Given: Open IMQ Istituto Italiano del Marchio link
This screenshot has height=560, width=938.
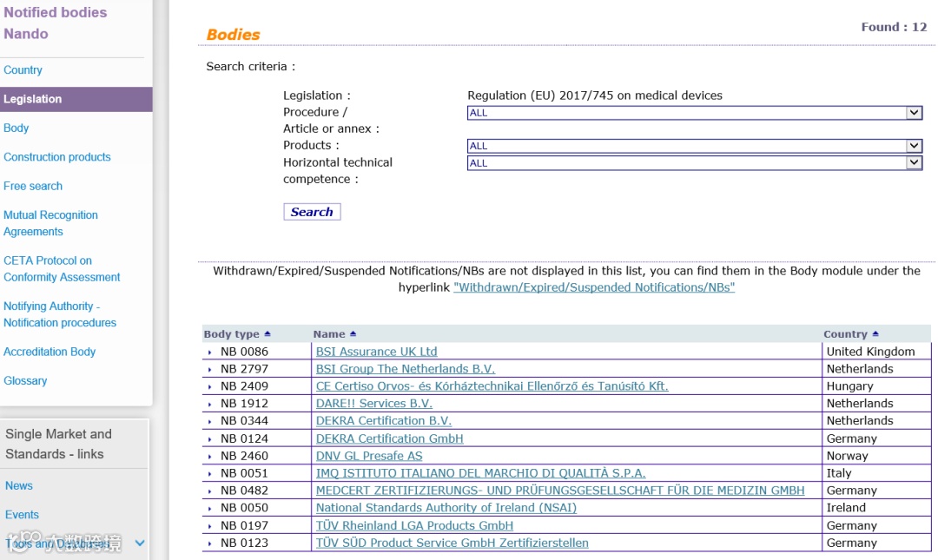Looking at the screenshot, I should click(480, 473).
